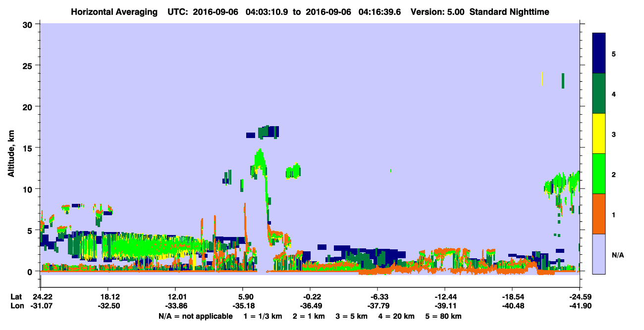
Task: Click longitude value '-33.86'
Action: (175, 306)
